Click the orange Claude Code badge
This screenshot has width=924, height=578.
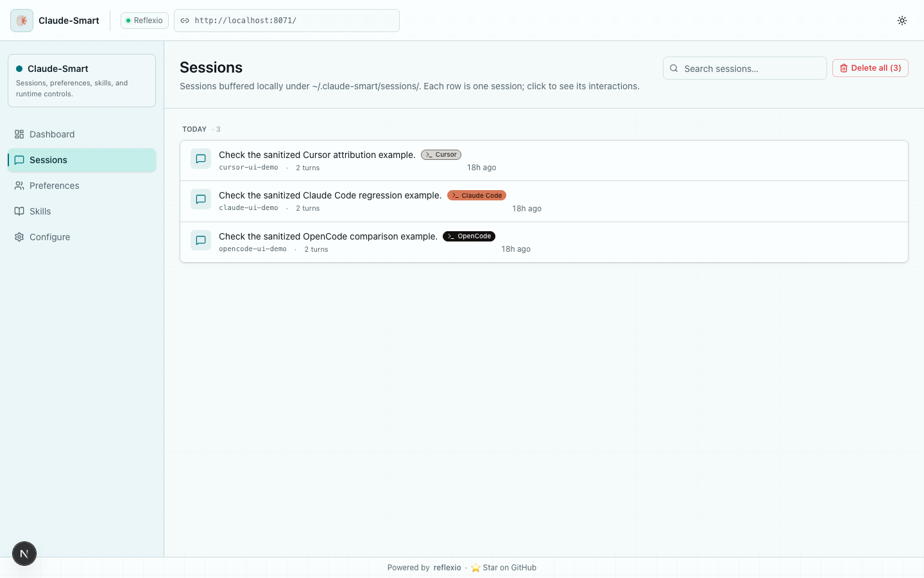click(477, 195)
